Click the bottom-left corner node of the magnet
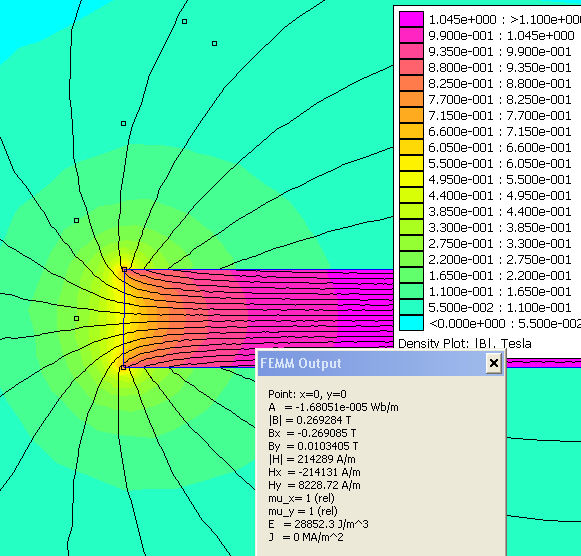The height and width of the screenshot is (556, 581). [123, 367]
